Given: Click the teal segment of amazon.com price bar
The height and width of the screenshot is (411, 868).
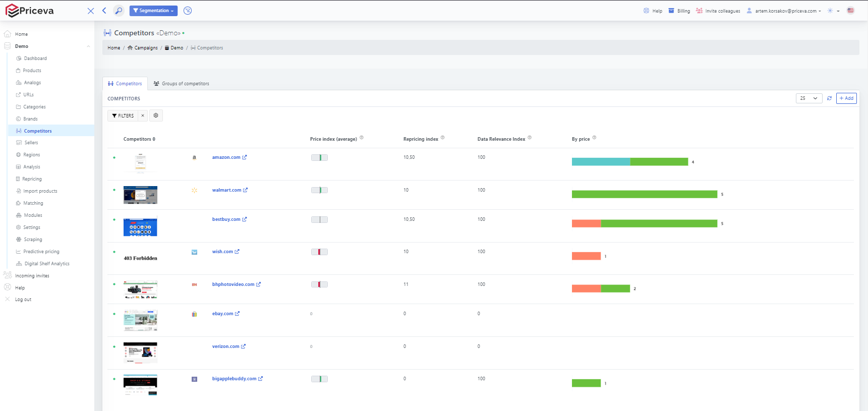Looking at the screenshot, I should tap(601, 162).
